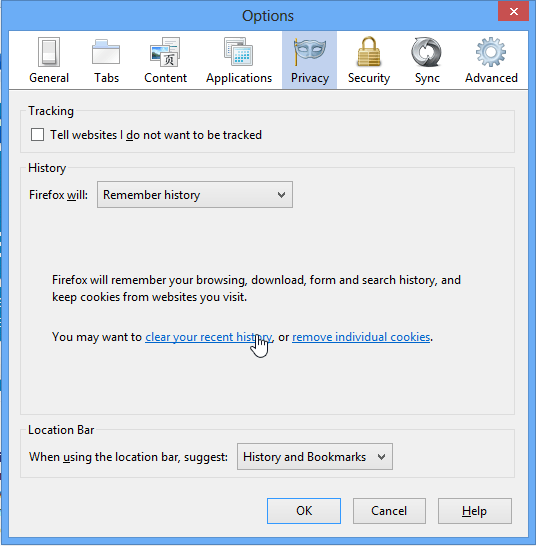
Task: Click the remove individual cookies link
Action: (x=361, y=337)
